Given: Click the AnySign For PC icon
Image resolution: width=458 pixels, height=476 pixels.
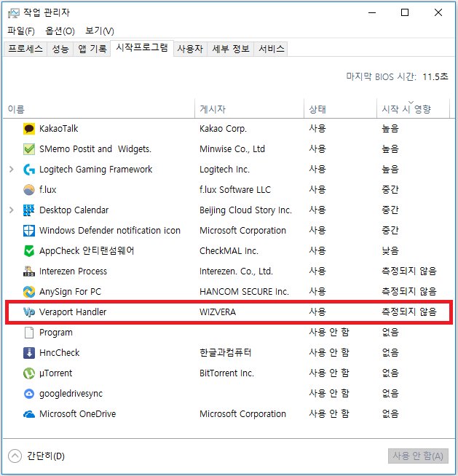Looking at the screenshot, I should (29, 292).
